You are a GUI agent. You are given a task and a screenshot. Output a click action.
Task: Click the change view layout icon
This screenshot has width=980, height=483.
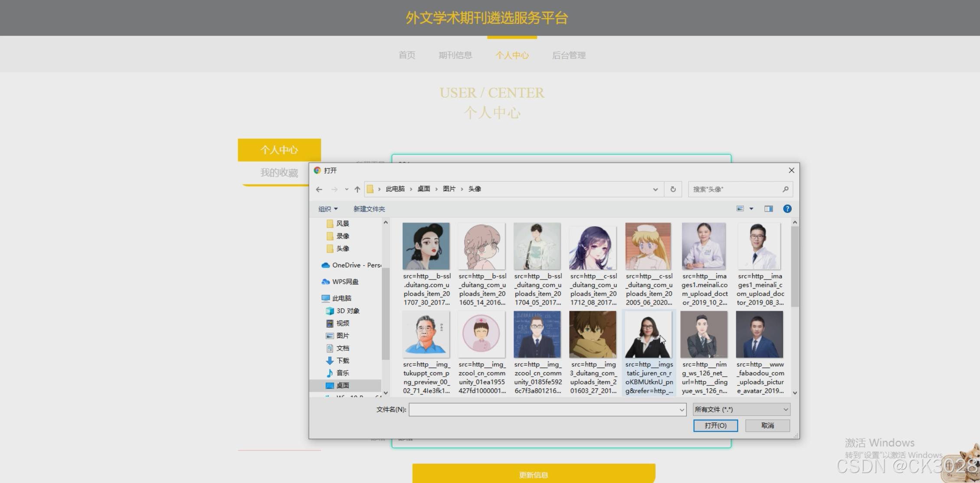740,209
